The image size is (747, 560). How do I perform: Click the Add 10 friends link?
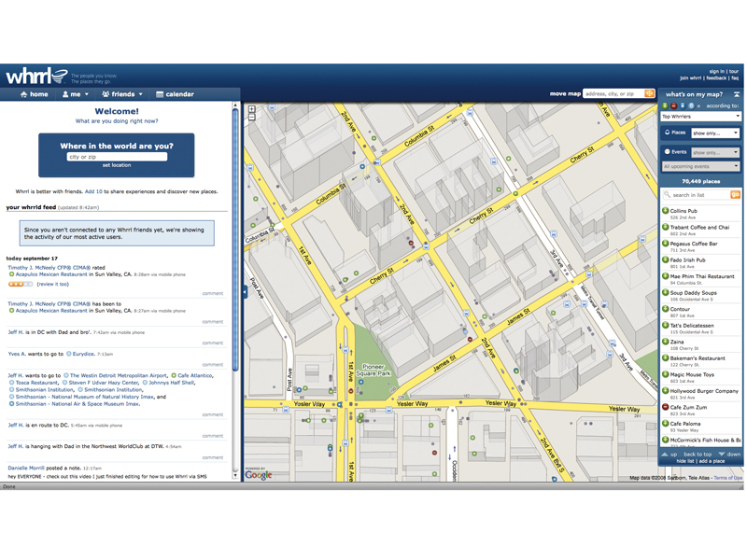pyautogui.click(x=93, y=191)
